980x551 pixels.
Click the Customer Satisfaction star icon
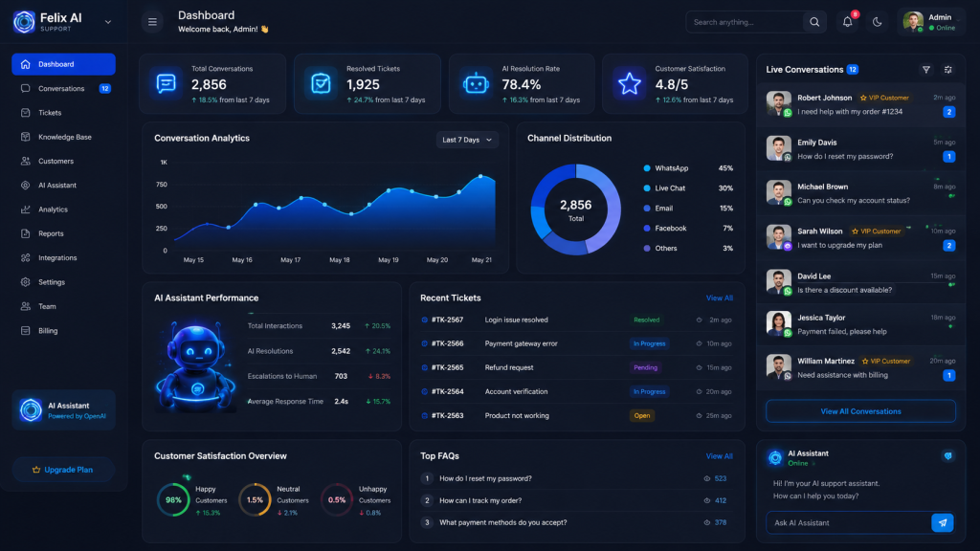pos(630,84)
